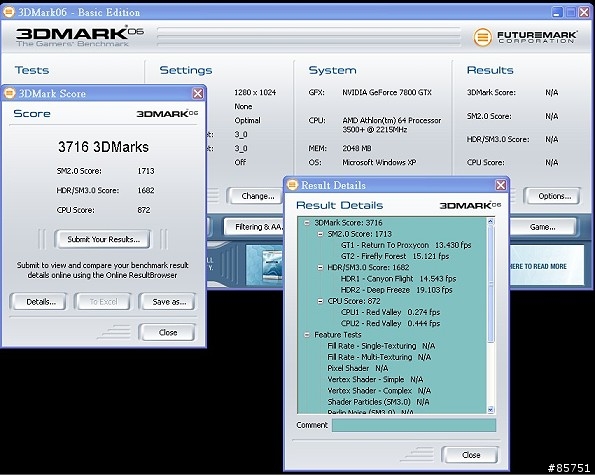The image size is (595, 476).
Task: Select Shader Particles (SM3.0) row
Action: pos(378,402)
